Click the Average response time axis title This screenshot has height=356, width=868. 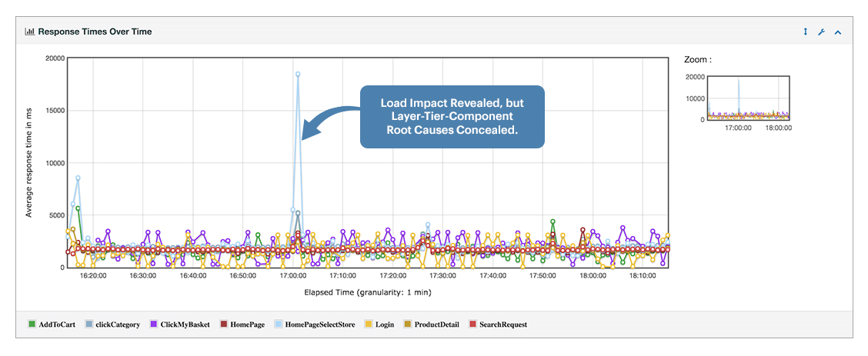point(28,163)
